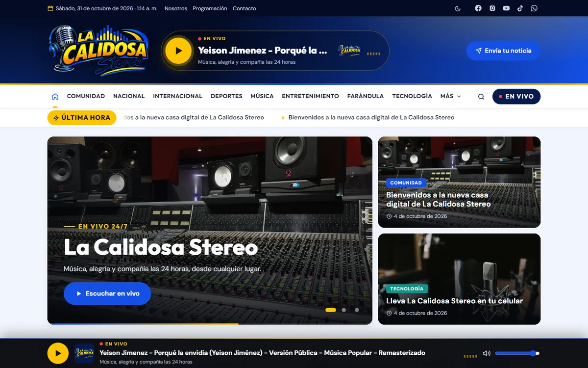
Task: Open the Instagram profile icon
Action: [x=492, y=8]
